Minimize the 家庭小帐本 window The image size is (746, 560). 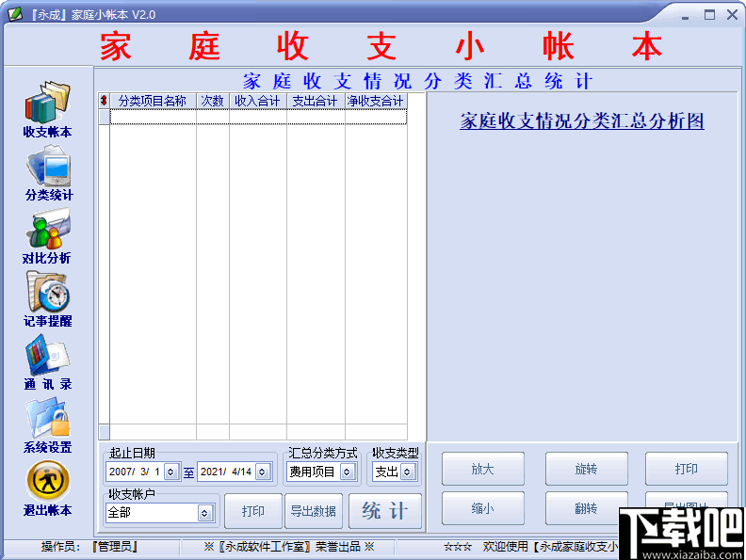click(685, 15)
